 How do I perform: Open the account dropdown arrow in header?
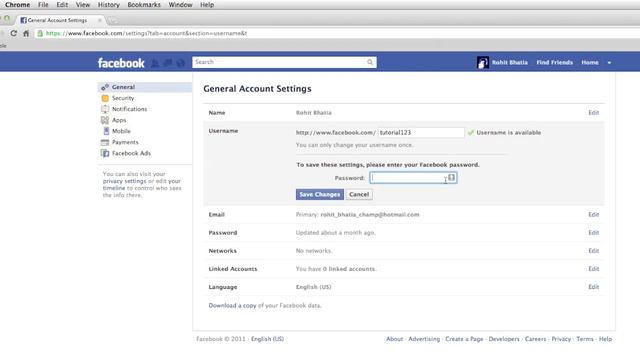(x=609, y=63)
